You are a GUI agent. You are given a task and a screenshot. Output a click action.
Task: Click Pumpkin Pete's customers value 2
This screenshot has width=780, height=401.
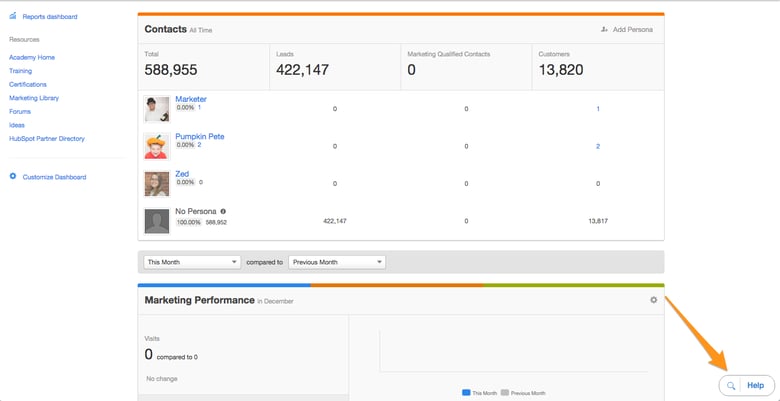[x=598, y=146]
